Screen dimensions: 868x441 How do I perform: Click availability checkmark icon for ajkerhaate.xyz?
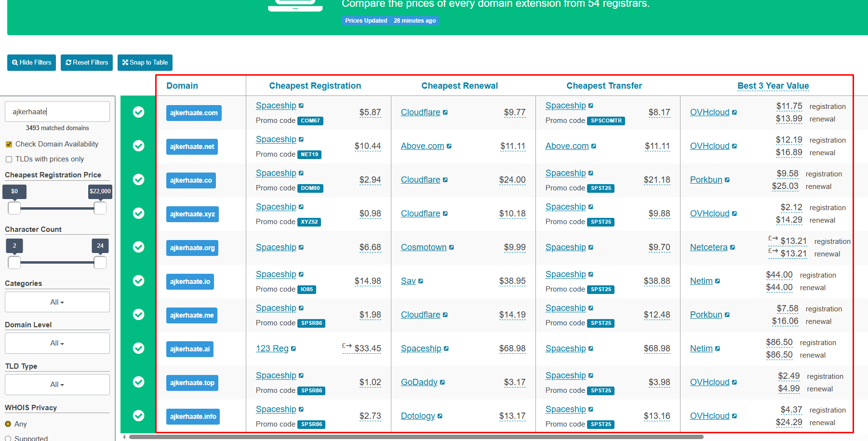pos(138,213)
